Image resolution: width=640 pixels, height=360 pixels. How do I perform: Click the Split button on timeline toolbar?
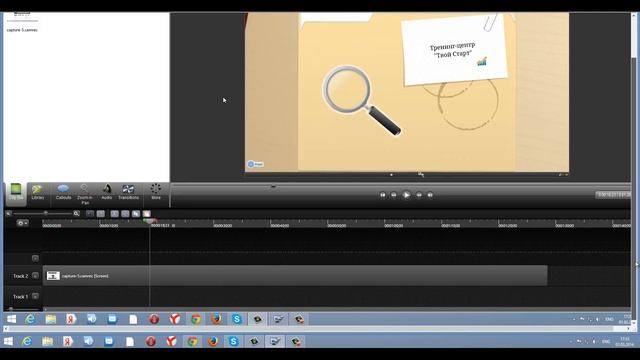[x=125, y=213]
